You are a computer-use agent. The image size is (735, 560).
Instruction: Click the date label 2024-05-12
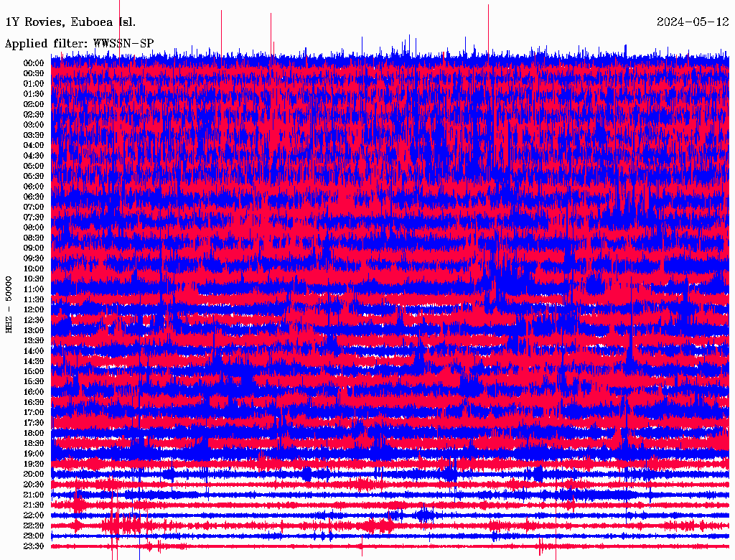tap(693, 22)
